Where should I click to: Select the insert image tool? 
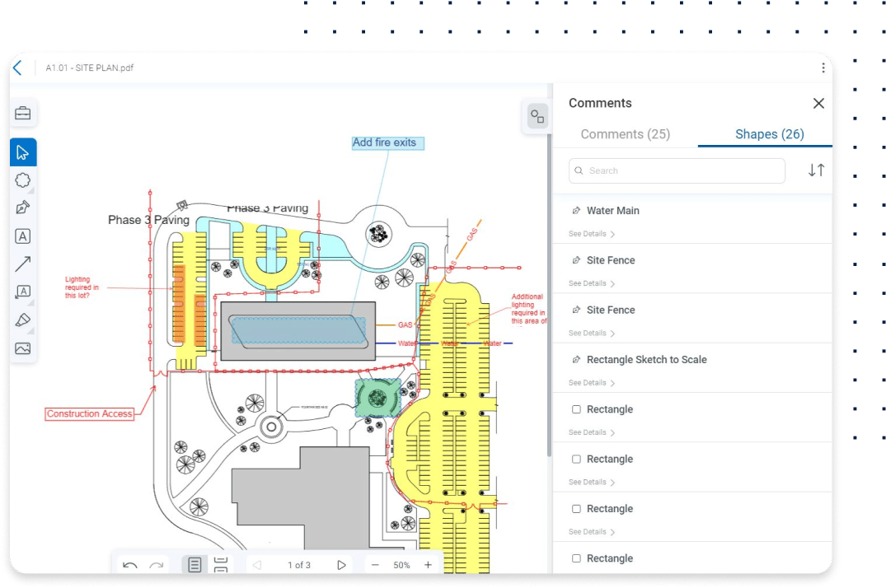tap(23, 348)
